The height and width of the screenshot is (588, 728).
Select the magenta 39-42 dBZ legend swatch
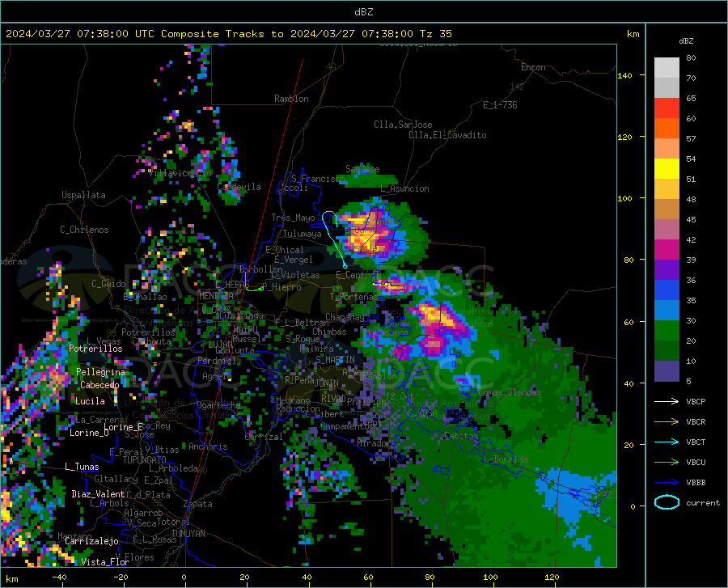click(x=667, y=250)
